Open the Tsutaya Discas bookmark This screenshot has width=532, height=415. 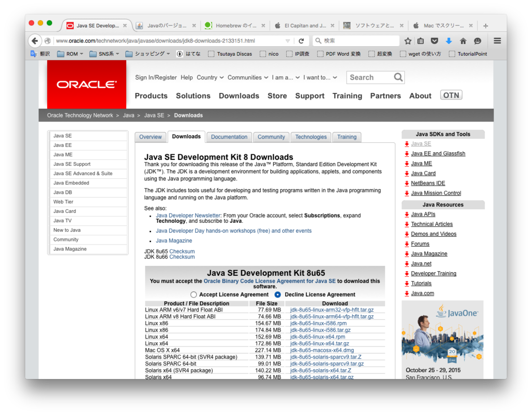coord(230,53)
